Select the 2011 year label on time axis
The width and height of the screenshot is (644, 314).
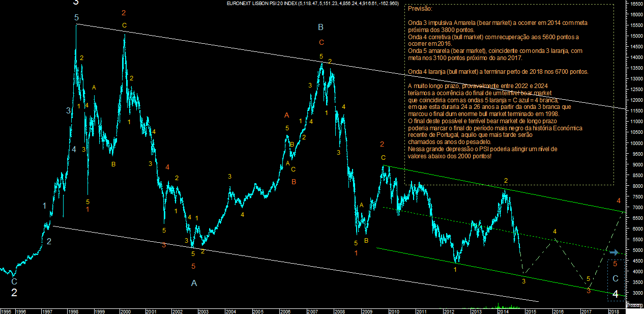(421, 310)
